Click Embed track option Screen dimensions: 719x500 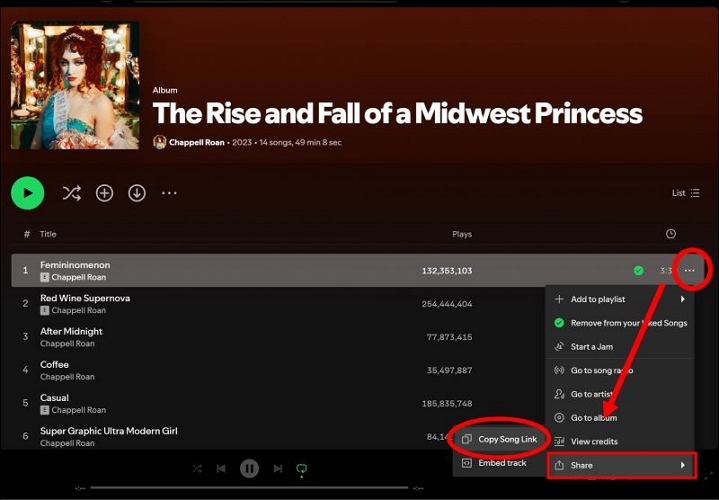tap(500, 463)
